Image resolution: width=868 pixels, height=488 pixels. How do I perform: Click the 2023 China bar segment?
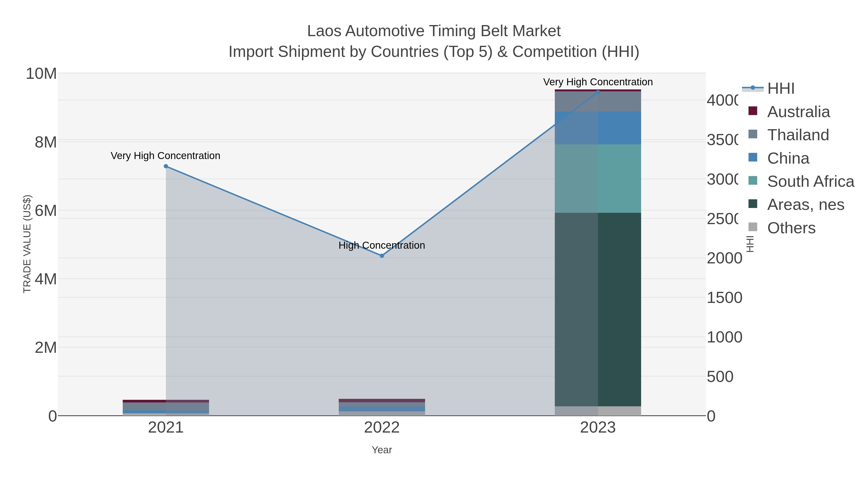click(598, 128)
